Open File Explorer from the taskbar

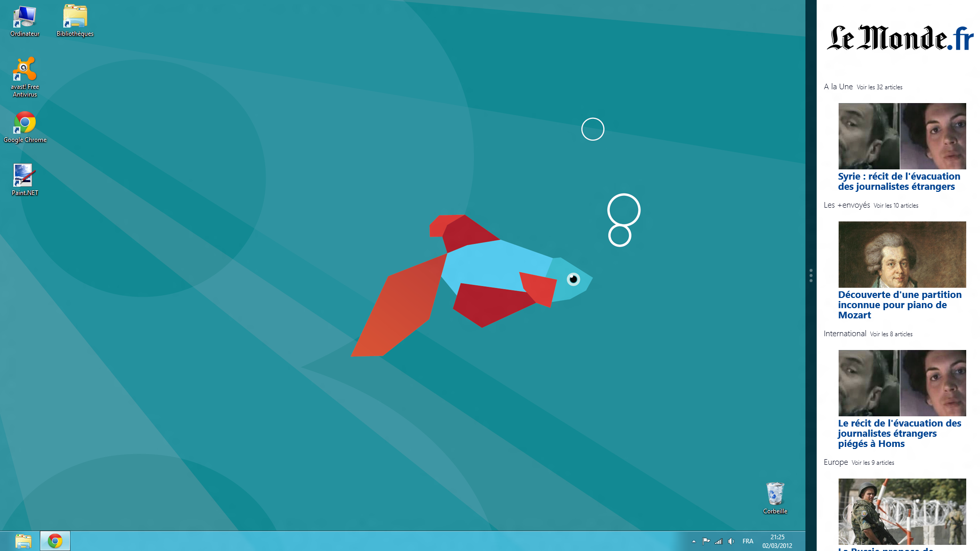pyautogui.click(x=23, y=541)
